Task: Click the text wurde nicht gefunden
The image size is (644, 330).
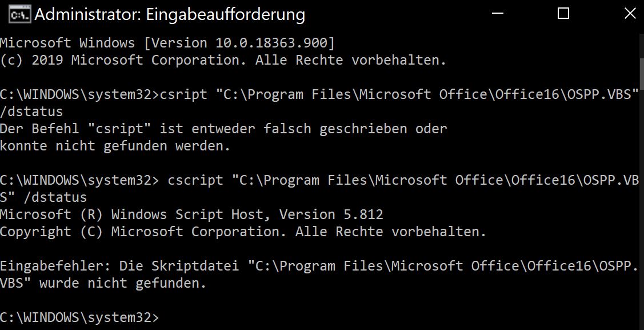Action: click(x=123, y=283)
